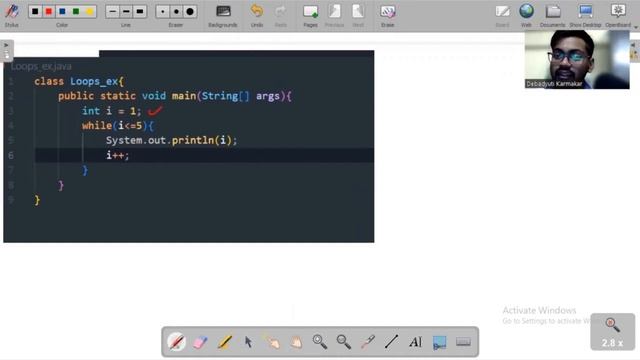Go to the Previous page
Viewport: 640px width, 360px height.
[334, 15]
